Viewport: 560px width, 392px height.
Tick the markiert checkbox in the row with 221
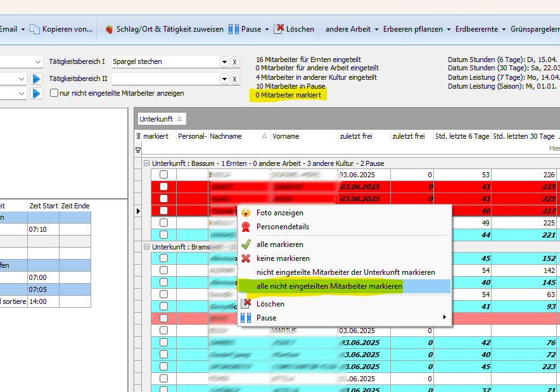tap(163, 234)
